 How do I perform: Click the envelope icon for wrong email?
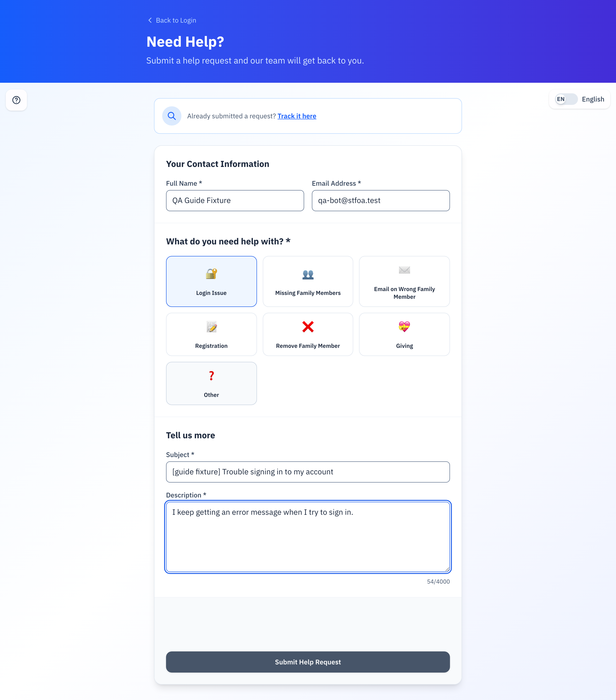pyautogui.click(x=404, y=270)
